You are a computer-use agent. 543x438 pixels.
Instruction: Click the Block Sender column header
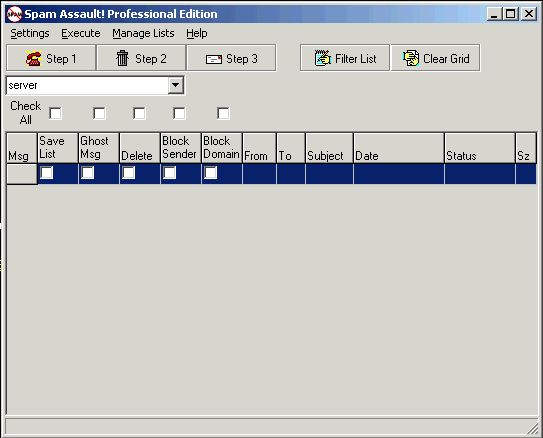click(x=181, y=148)
